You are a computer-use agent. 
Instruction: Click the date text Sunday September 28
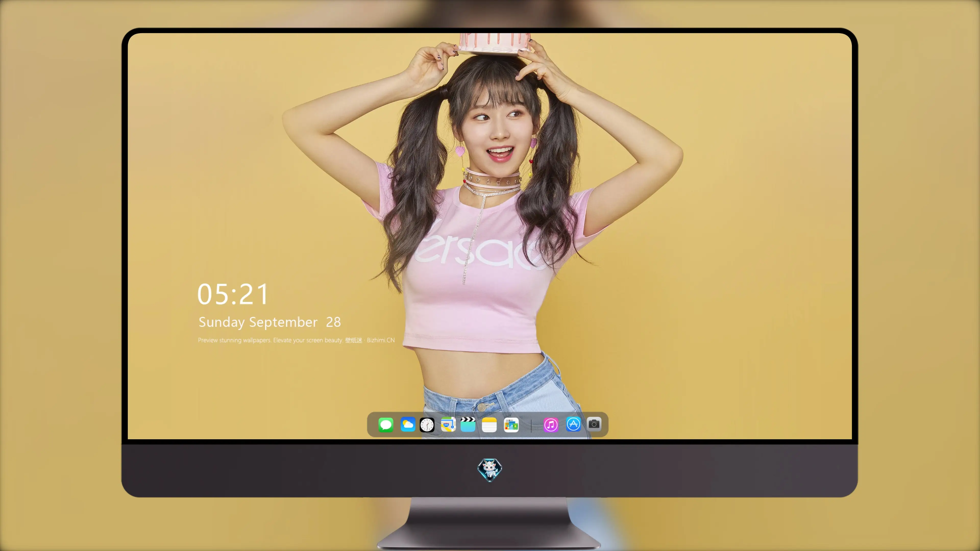click(270, 322)
